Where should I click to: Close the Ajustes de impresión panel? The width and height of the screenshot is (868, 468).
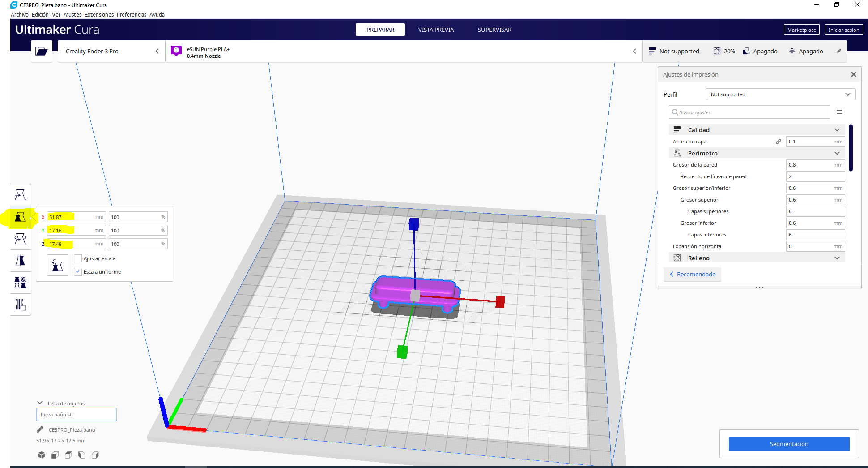click(x=854, y=74)
